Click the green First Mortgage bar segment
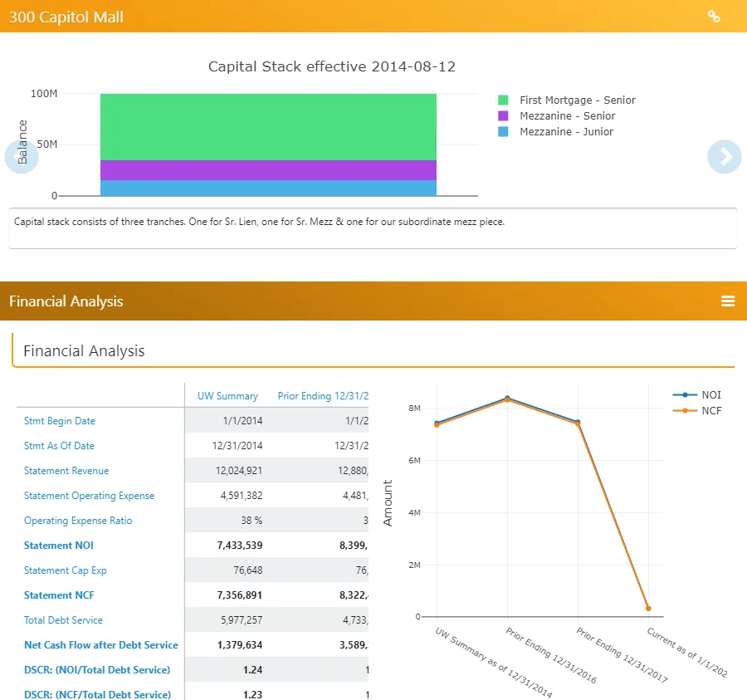 point(268,127)
